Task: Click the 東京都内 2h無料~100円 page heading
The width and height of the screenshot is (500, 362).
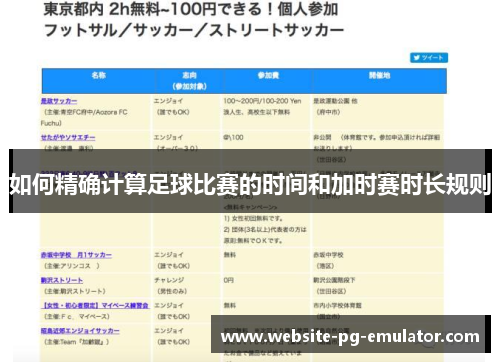Action: (x=191, y=9)
